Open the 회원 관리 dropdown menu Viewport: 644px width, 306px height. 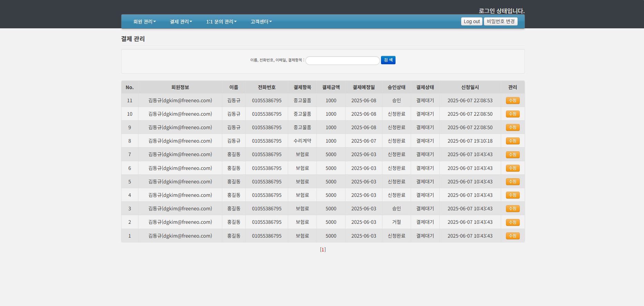click(x=145, y=21)
